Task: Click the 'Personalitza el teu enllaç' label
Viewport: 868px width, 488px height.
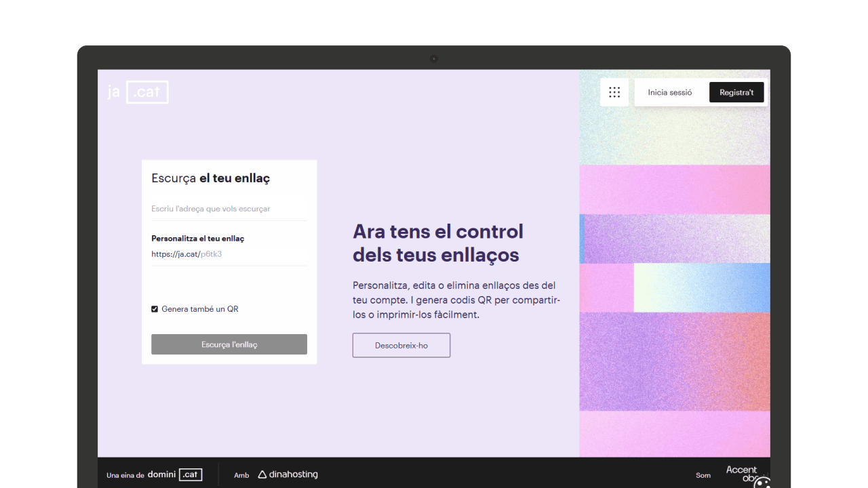Action: [198, 239]
